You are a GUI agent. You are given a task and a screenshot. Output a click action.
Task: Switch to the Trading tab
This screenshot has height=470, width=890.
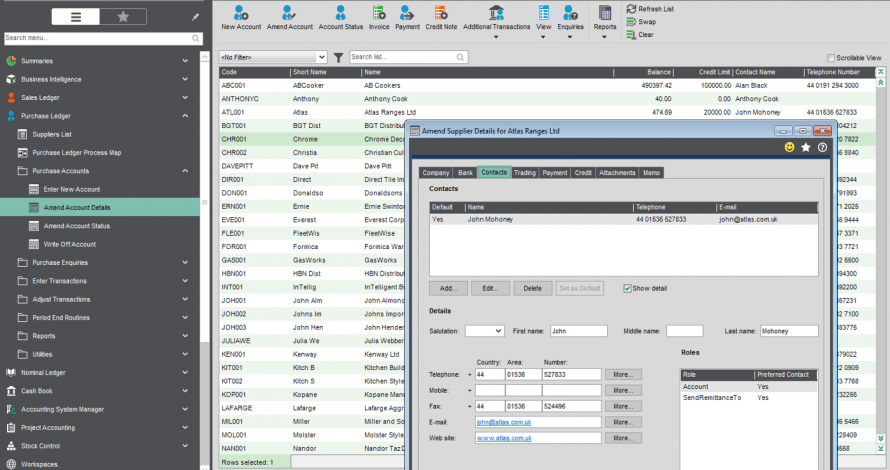coord(524,173)
